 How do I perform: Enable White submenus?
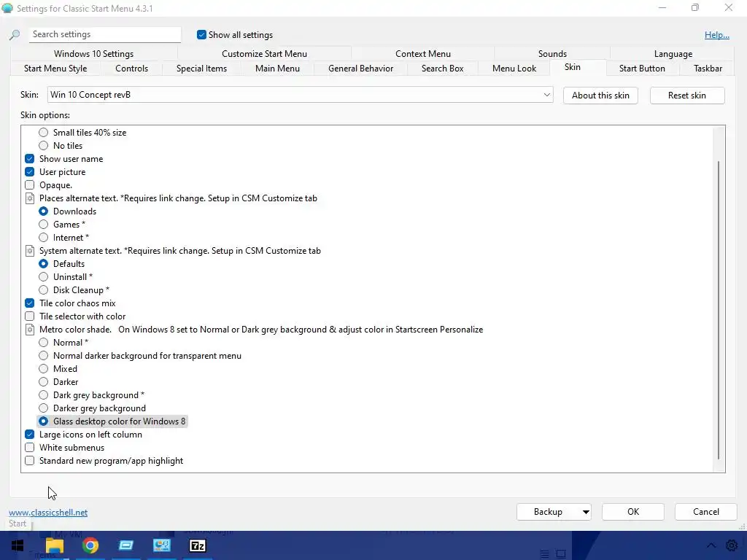point(29,448)
